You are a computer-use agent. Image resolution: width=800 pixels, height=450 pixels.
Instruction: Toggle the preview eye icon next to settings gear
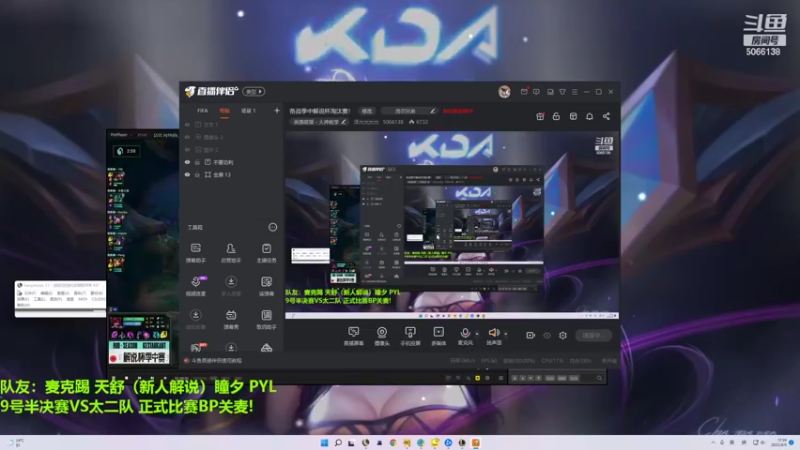coord(547,335)
